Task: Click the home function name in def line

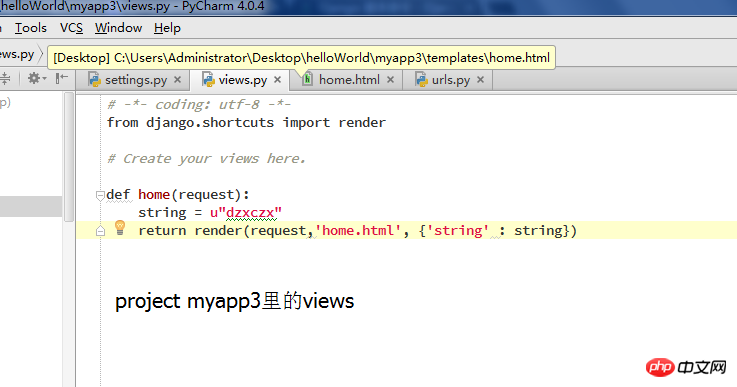Action: (x=154, y=195)
